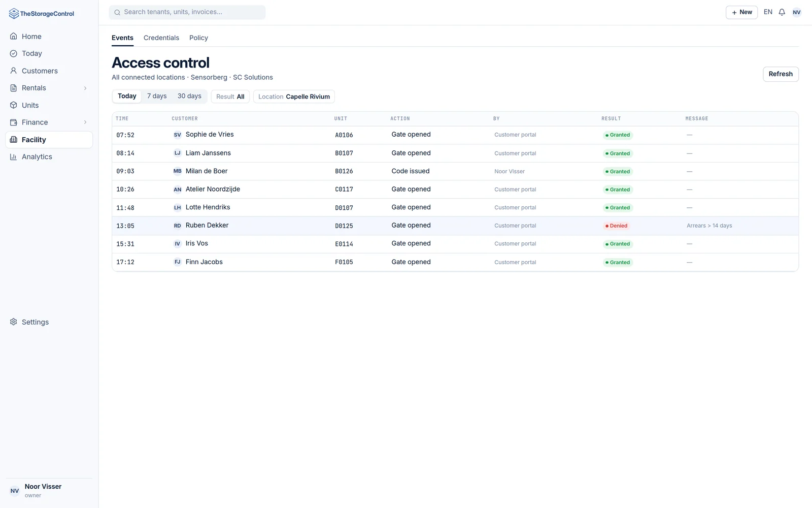Open the Location Capelle Rivium dropdown

(x=294, y=97)
